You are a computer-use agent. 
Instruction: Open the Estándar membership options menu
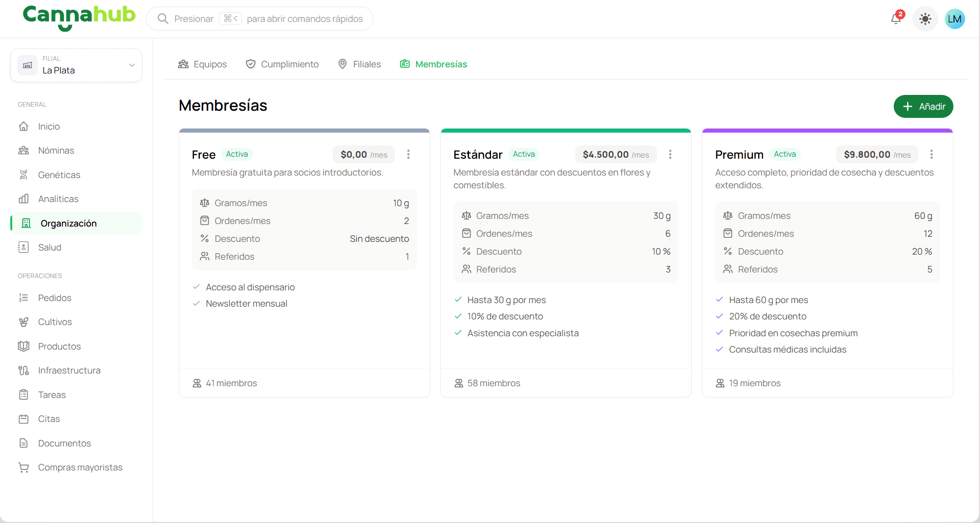[670, 155]
